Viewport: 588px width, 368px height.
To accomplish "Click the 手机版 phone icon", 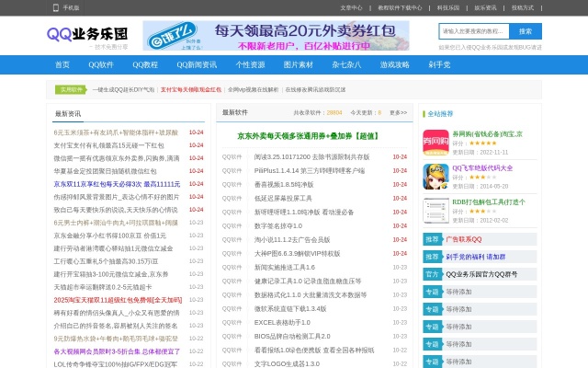I will point(57,6).
